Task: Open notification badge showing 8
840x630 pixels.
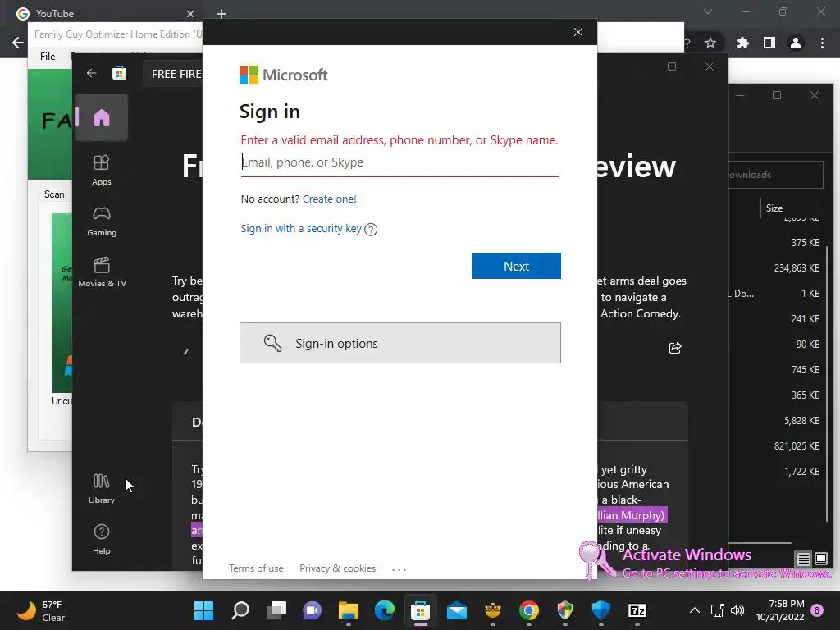Action: pyautogui.click(x=817, y=610)
